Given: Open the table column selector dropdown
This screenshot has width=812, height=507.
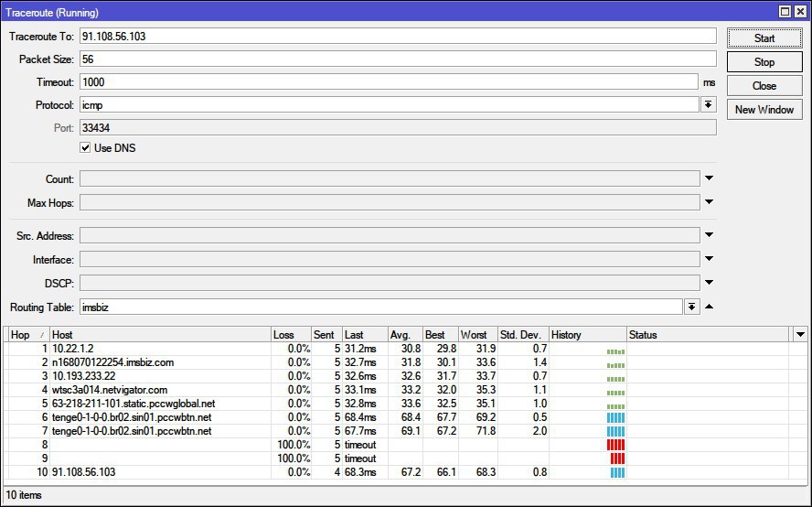Looking at the screenshot, I should 801,335.
